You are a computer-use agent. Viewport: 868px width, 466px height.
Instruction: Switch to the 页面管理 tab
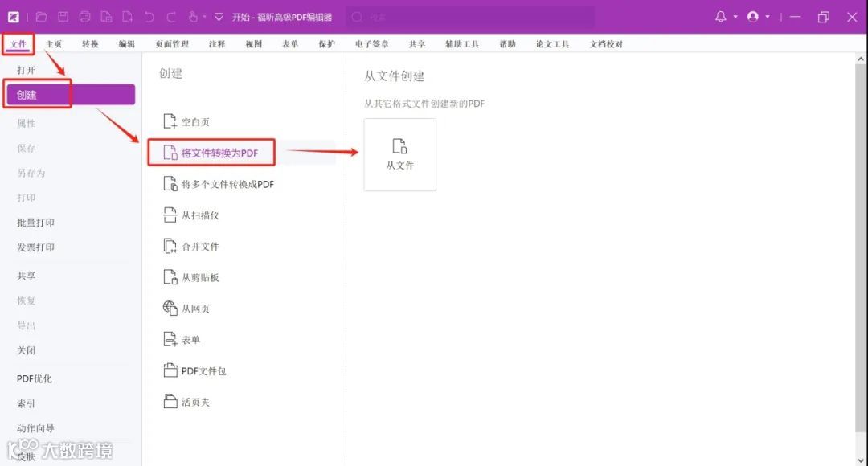click(172, 43)
